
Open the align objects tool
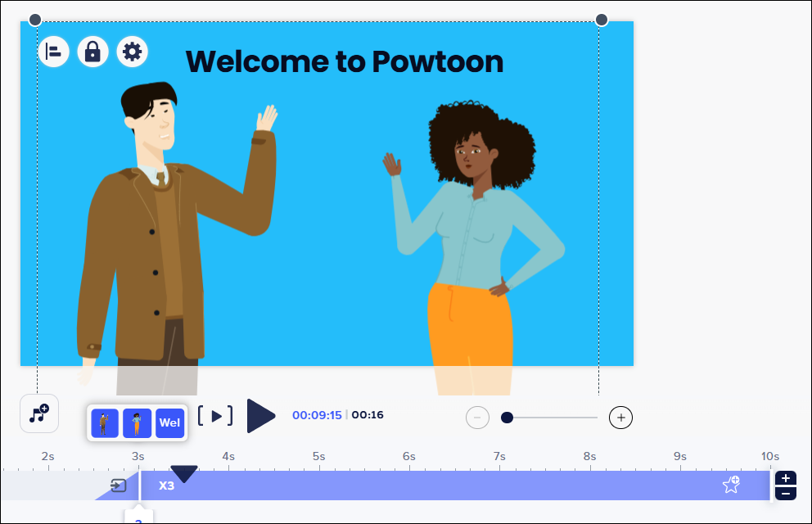point(54,52)
